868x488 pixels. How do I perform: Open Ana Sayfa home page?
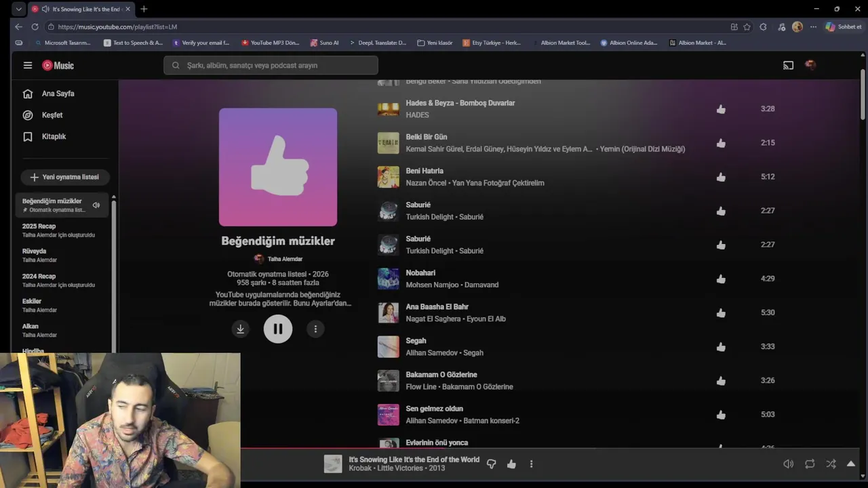[x=59, y=94]
